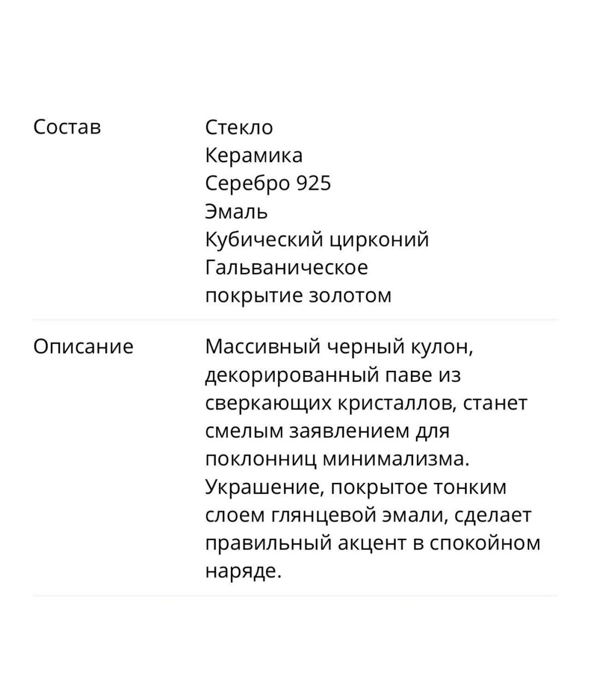This screenshot has width=591, height=700.
Task: Click the смелым заявлением для line
Action: tap(327, 431)
